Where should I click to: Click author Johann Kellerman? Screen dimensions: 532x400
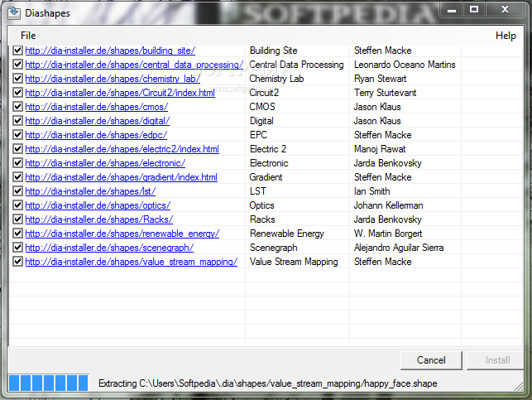(x=388, y=205)
